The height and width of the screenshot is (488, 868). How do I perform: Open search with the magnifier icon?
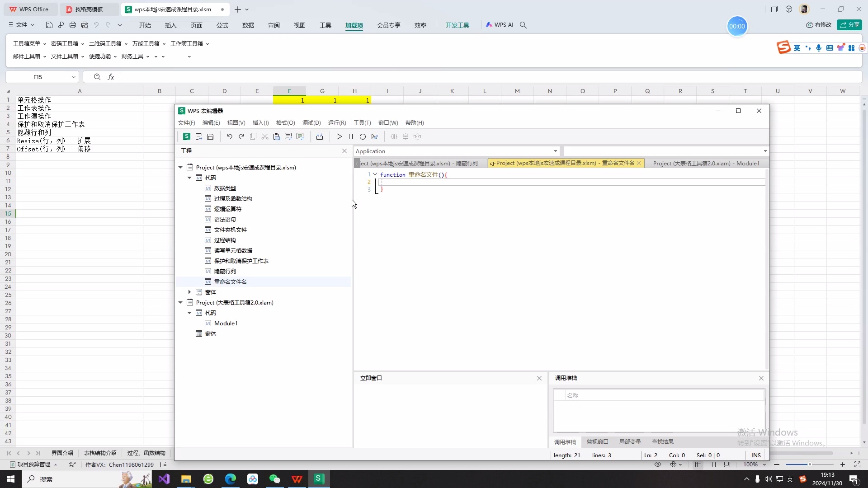pyautogui.click(x=523, y=25)
